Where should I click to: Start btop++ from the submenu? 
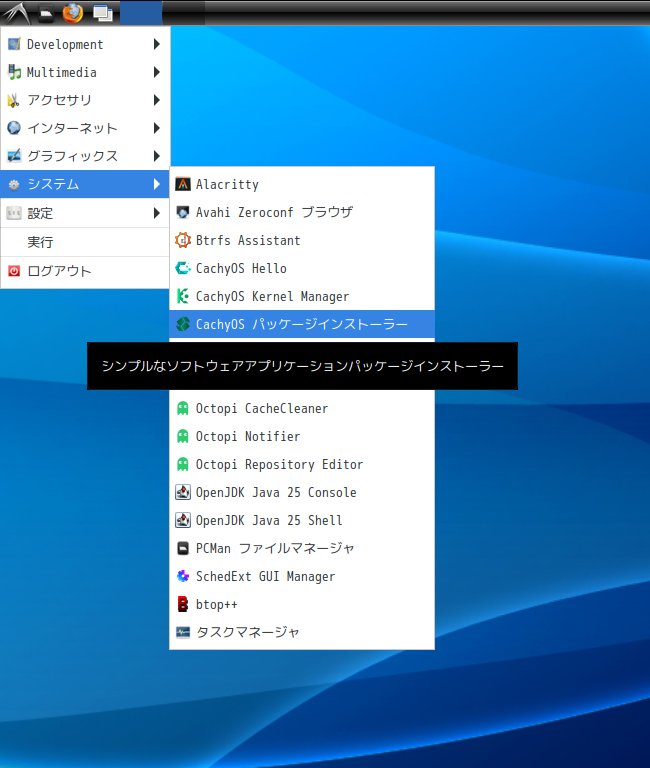[302, 604]
